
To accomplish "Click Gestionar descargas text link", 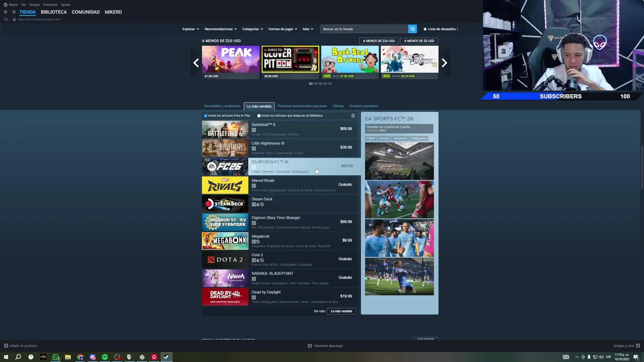I will pos(329,346).
